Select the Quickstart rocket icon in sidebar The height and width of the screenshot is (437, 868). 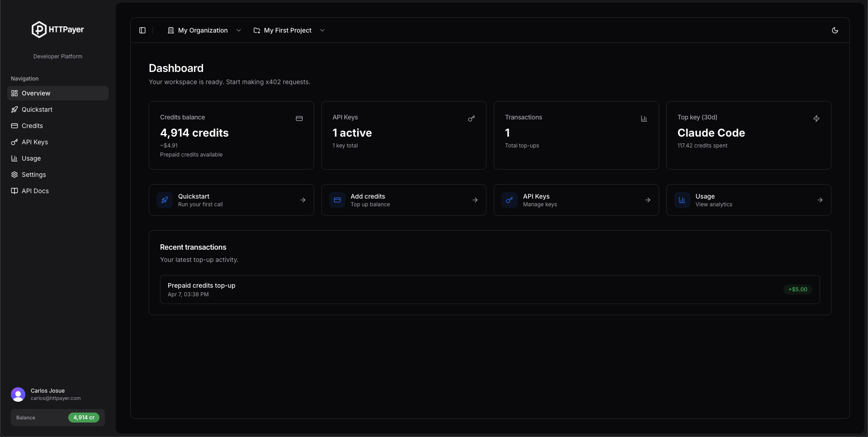click(x=14, y=109)
